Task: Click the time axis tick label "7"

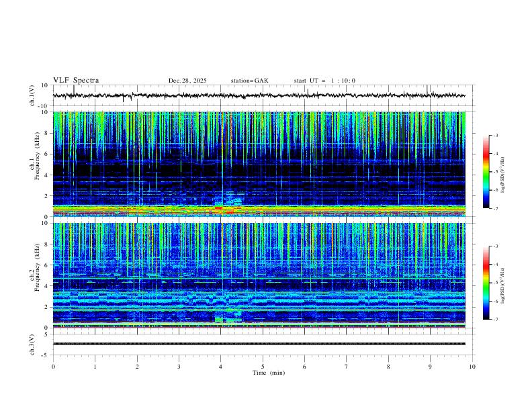Action: [x=347, y=367]
